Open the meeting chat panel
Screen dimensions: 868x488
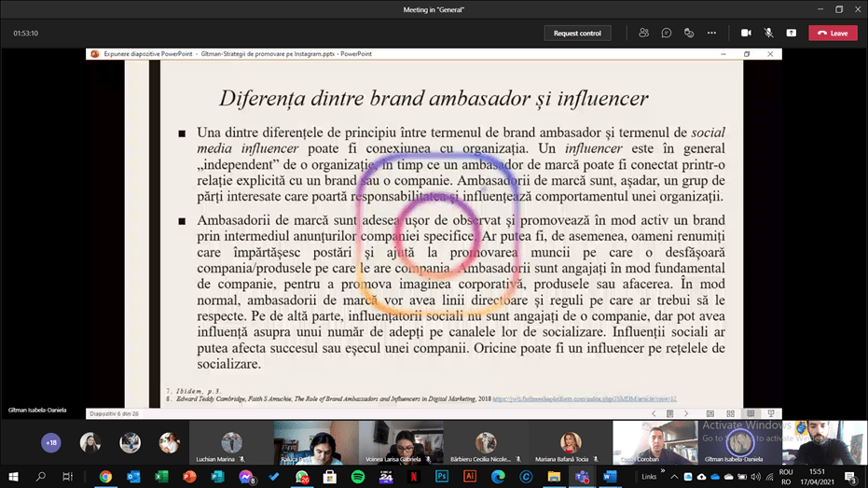coord(667,33)
